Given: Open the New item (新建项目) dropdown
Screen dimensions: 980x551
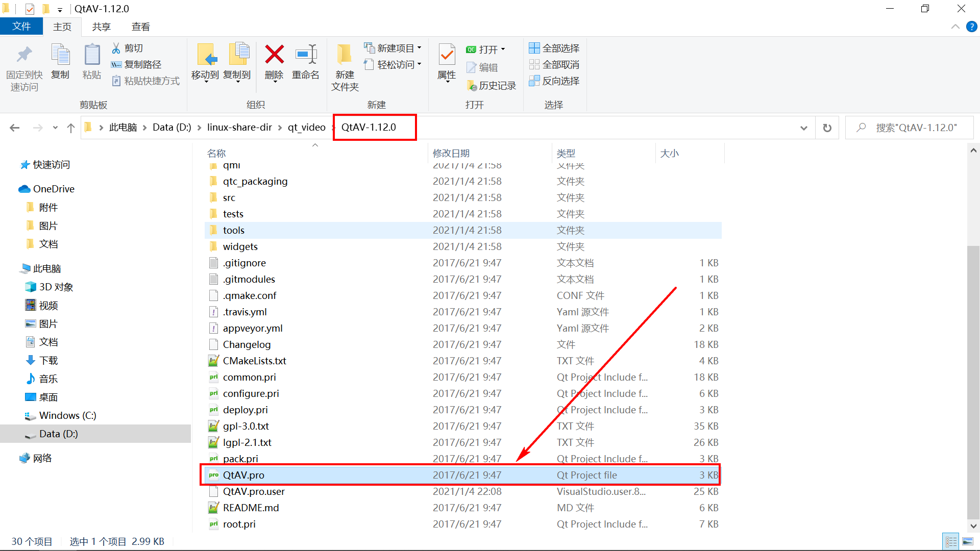Looking at the screenshot, I should click(x=393, y=48).
